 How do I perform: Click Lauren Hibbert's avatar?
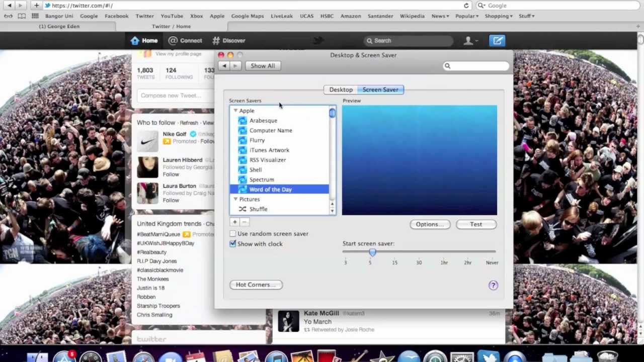(147, 167)
